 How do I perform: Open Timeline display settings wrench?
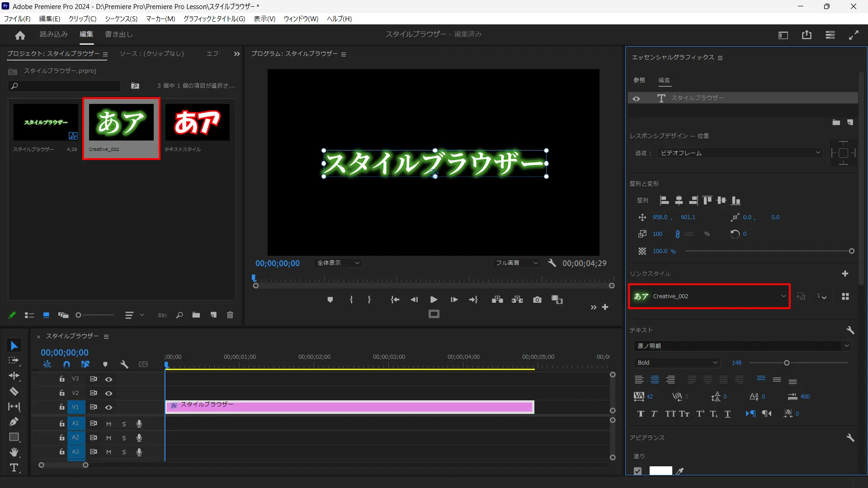(x=124, y=364)
